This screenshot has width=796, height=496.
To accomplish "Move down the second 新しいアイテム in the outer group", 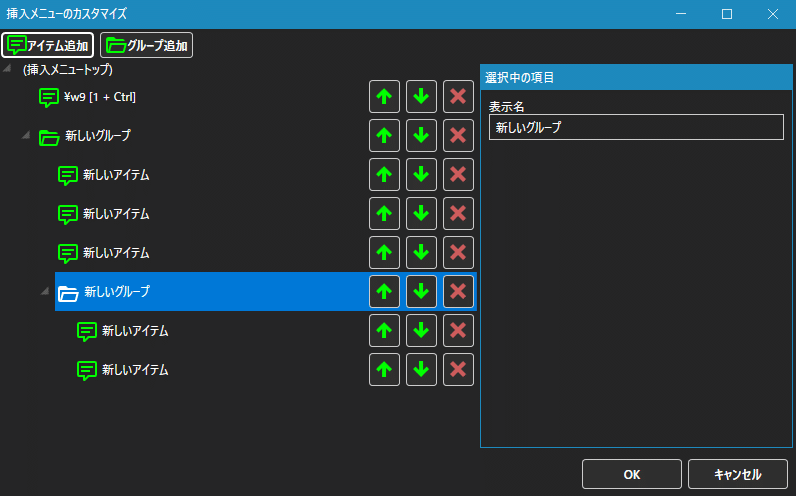I will (421, 214).
